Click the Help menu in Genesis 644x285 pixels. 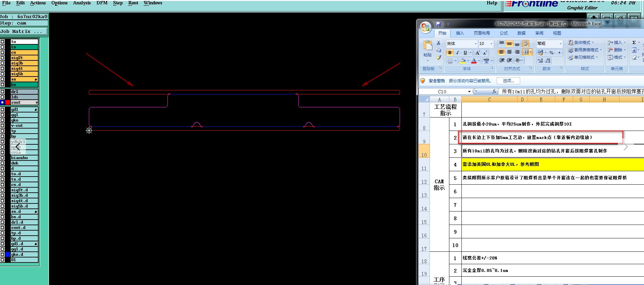(492, 3)
